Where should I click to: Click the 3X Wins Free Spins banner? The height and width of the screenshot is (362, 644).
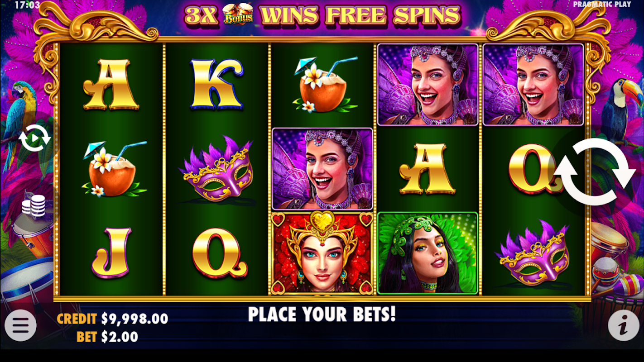pyautogui.click(x=322, y=15)
